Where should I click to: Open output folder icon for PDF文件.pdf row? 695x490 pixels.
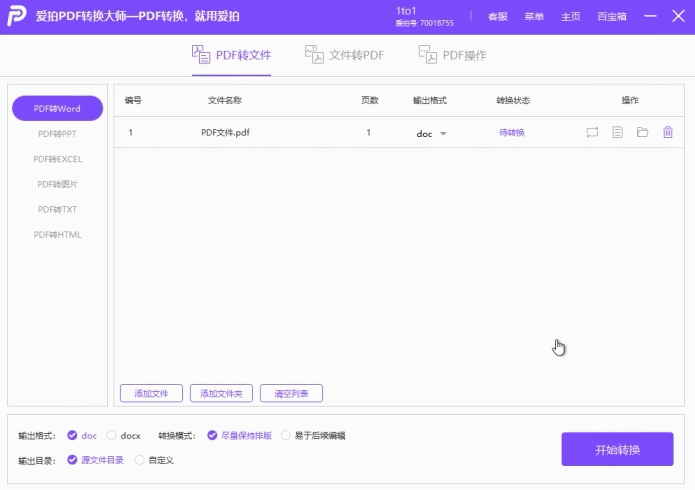(x=642, y=132)
